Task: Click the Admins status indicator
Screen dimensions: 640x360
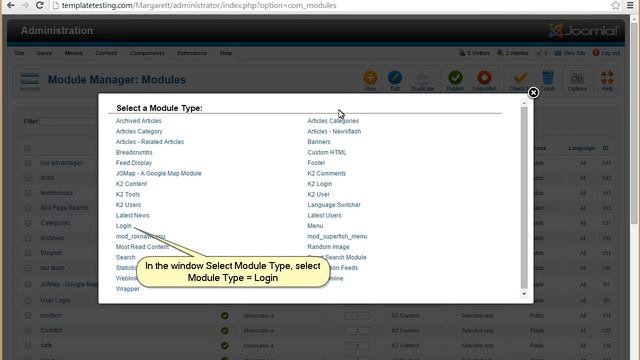Action: (x=512, y=53)
